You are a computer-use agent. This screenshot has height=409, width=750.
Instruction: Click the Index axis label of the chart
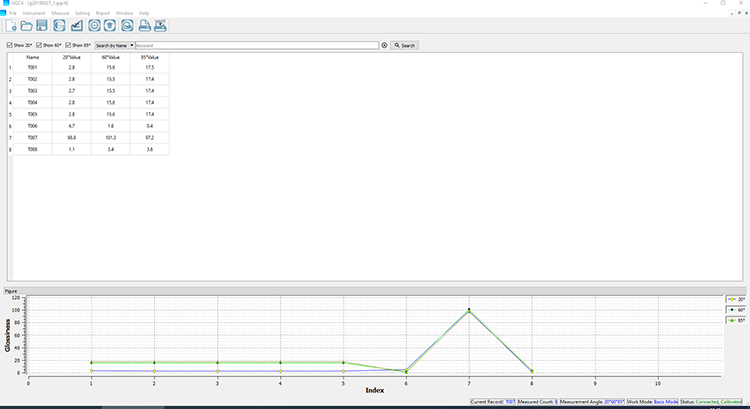pyautogui.click(x=375, y=390)
